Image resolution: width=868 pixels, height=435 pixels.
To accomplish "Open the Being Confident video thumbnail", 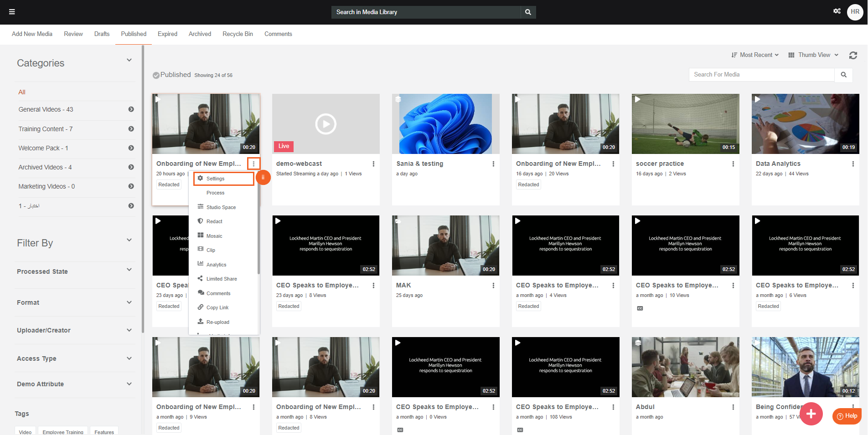I will click(805, 367).
